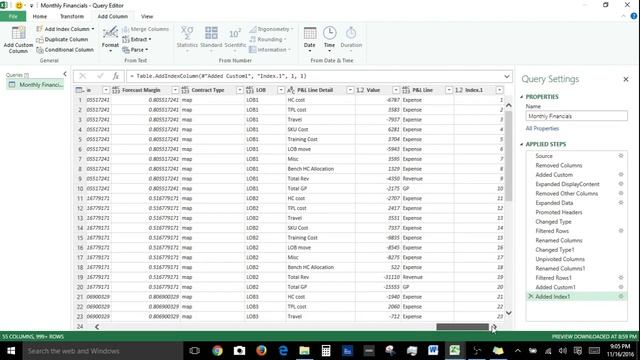Open the P&L Line column filter dropdown
The width and height of the screenshot is (640, 360).
tap(449, 90)
